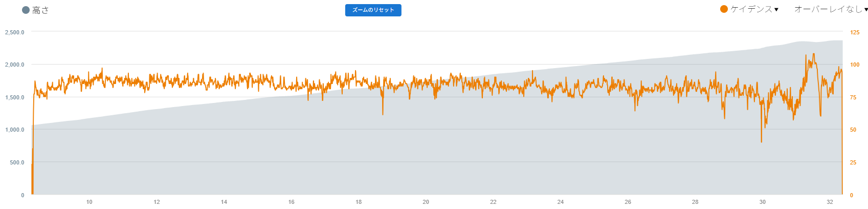Image resolution: width=868 pixels, height=209 pixels.
Task: Click the highest cadence peak after 31
Action: pyautogui.click(x=813, y=54)
